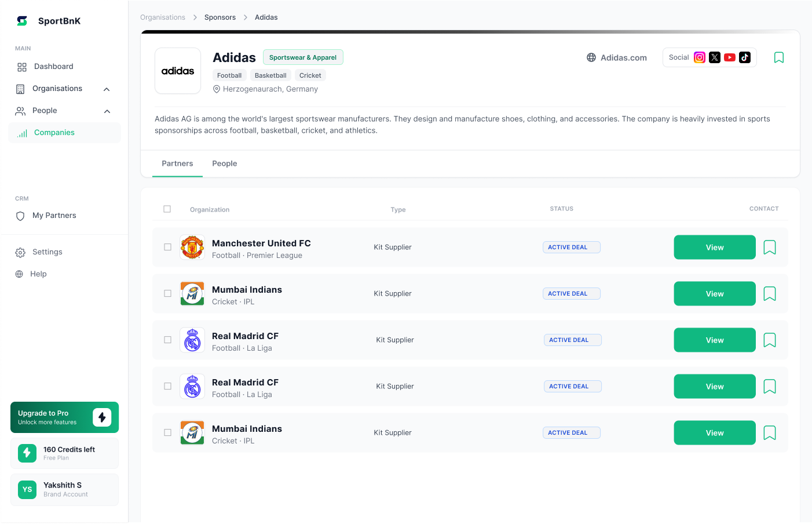This screenshot has height=524, width=812.
Task: Click the Cricket sport tag
Action: click(310, 75)
